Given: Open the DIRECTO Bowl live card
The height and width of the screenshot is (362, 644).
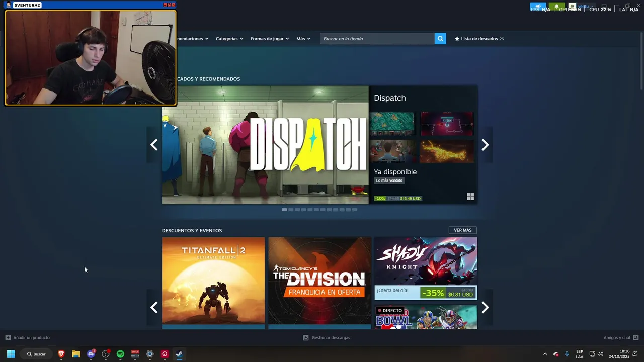Looking at the screenshot, I should 426,317.
